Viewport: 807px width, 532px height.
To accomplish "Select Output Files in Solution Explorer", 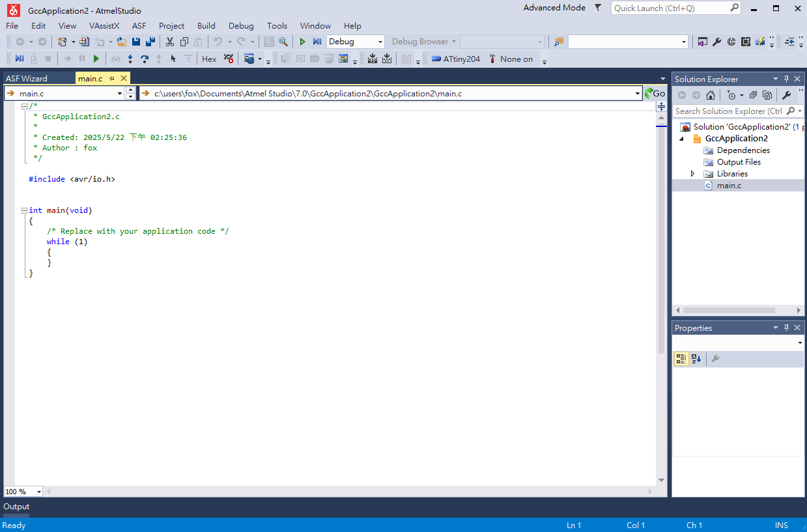I will (x=739, y=162).
